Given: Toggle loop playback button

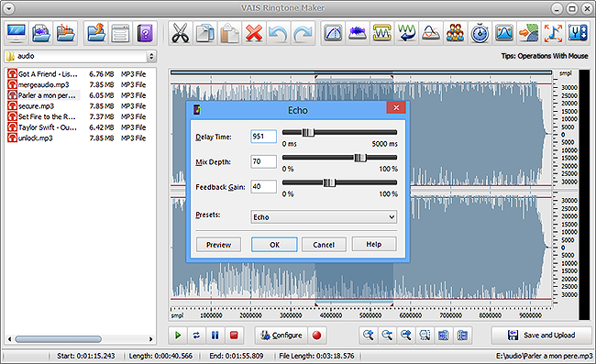Looking at the screenshot, I should coord(196,336).
